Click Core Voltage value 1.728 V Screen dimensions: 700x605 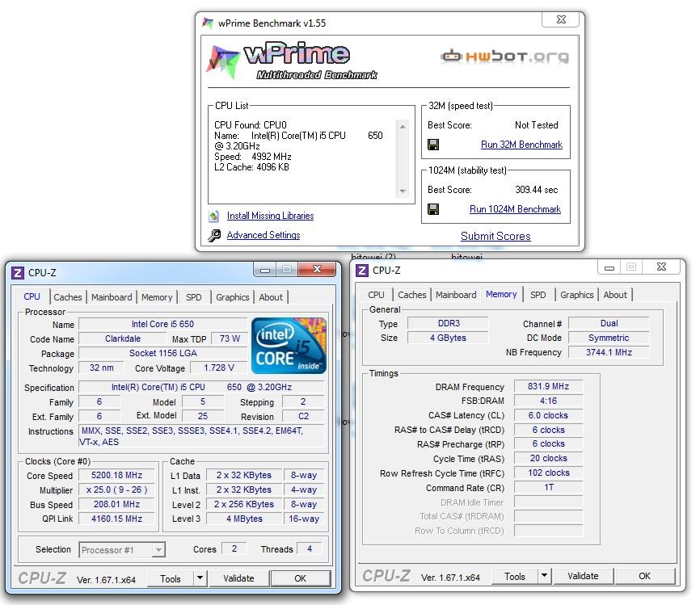pos(219,368)
